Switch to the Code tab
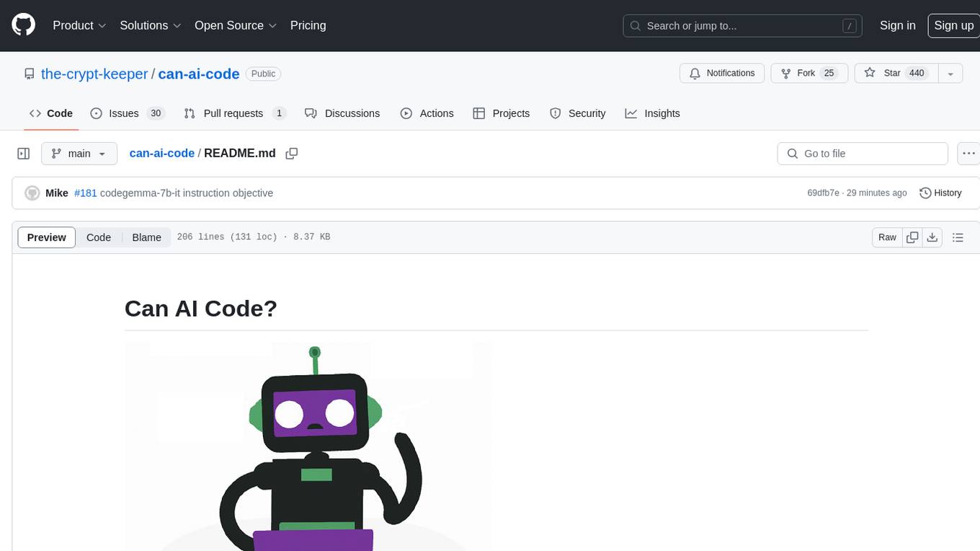Image resolution: width=980 pixels, height=551 pixels. pos(51,113)
